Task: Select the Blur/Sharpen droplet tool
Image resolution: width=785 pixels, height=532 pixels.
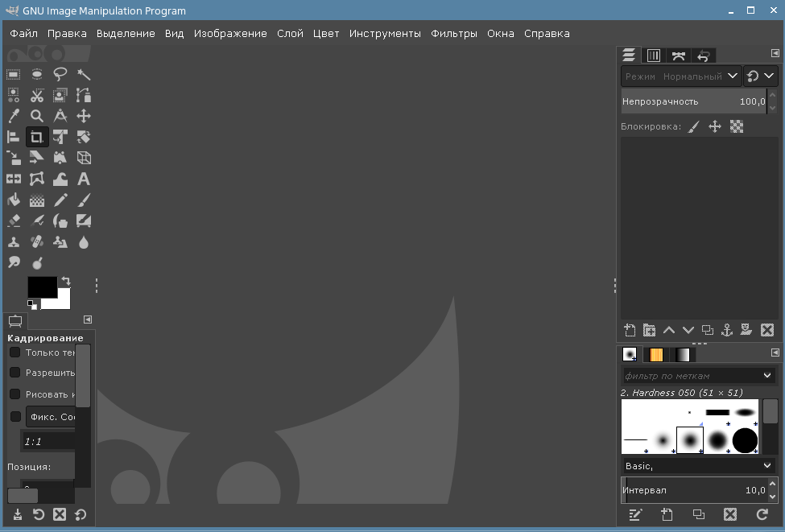Action: point(84,242)
